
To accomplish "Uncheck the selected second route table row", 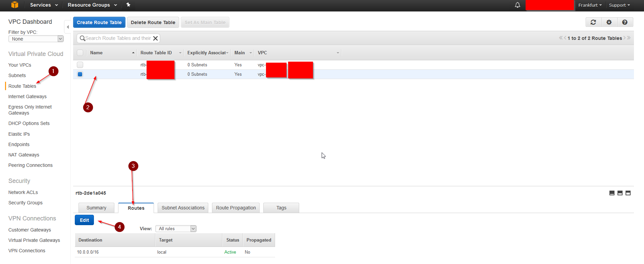I will (80, 74).
